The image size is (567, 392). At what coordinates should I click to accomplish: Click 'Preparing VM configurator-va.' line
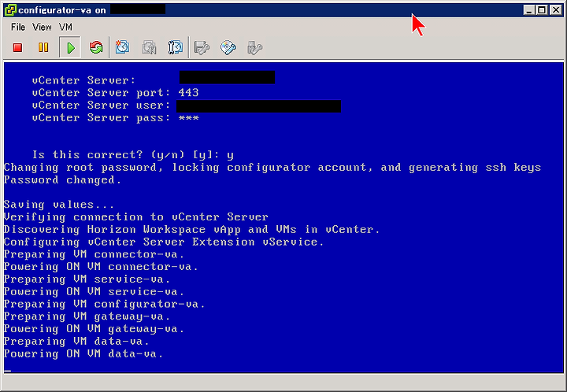(105, 304)
